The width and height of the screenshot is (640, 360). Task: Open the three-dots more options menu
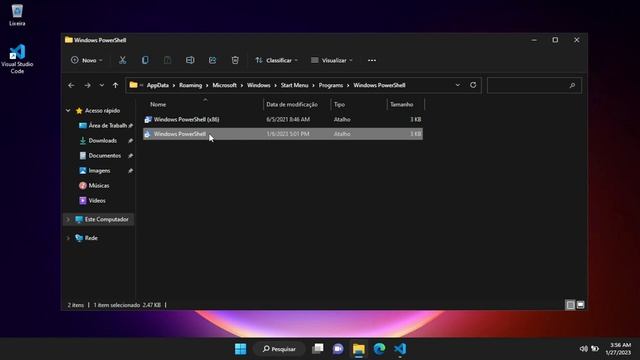pos(372,60)
